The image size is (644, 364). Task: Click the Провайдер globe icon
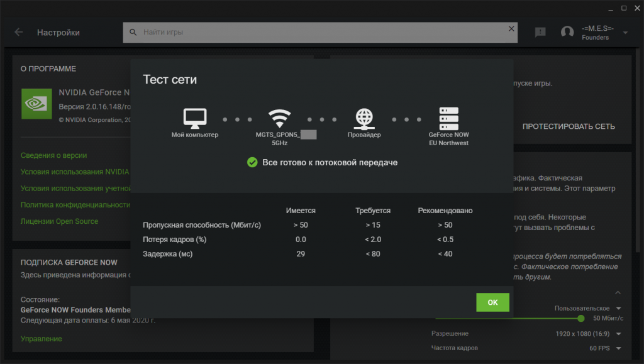pos(364,118)
